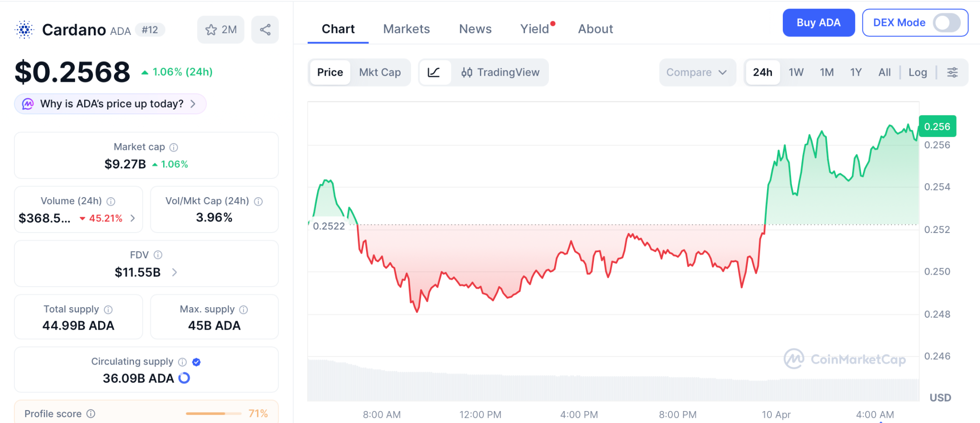Toggle Log scale on the chart
This screenshot has width=980, height=423.
click(917, 72)
